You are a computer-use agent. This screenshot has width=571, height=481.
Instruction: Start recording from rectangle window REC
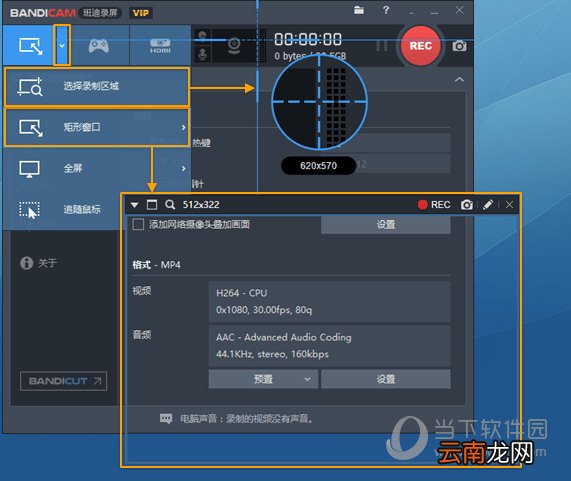pyautogui.click(x=434, y=205)
